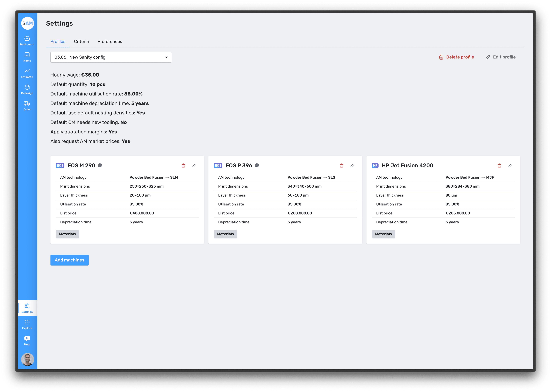
Task: Delete the EOS M 290 machine
Action: (x=183, y=166)
